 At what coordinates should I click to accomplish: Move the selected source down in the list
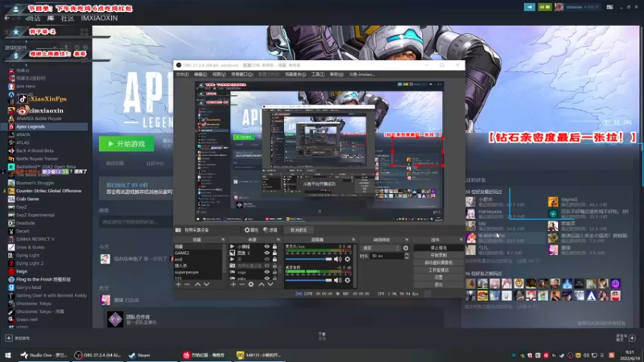point(270,284)
